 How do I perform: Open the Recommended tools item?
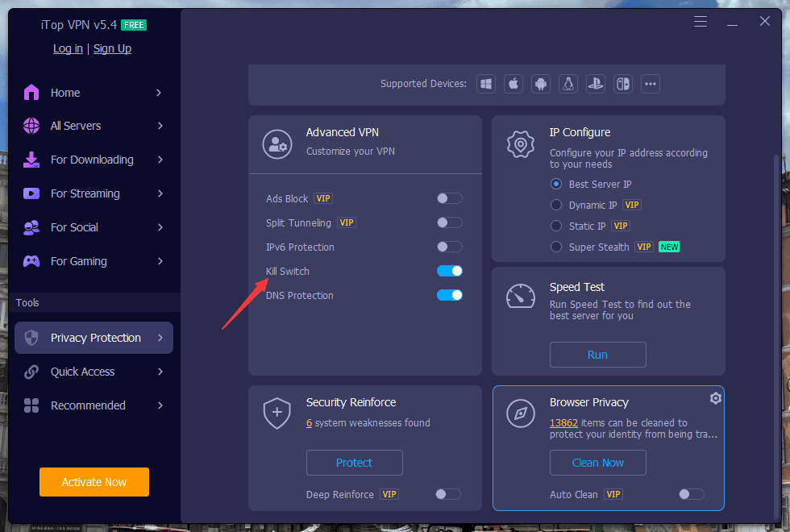click(94, 405)
